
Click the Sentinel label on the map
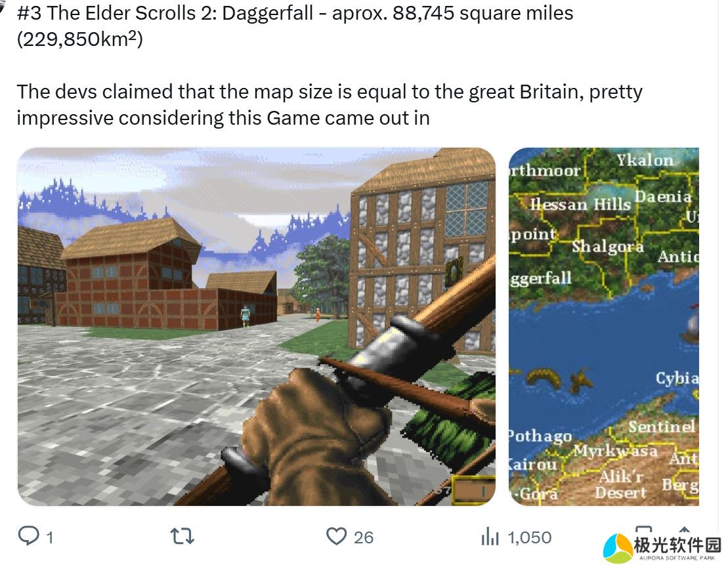pyautogui.click(x=662, y=427)
